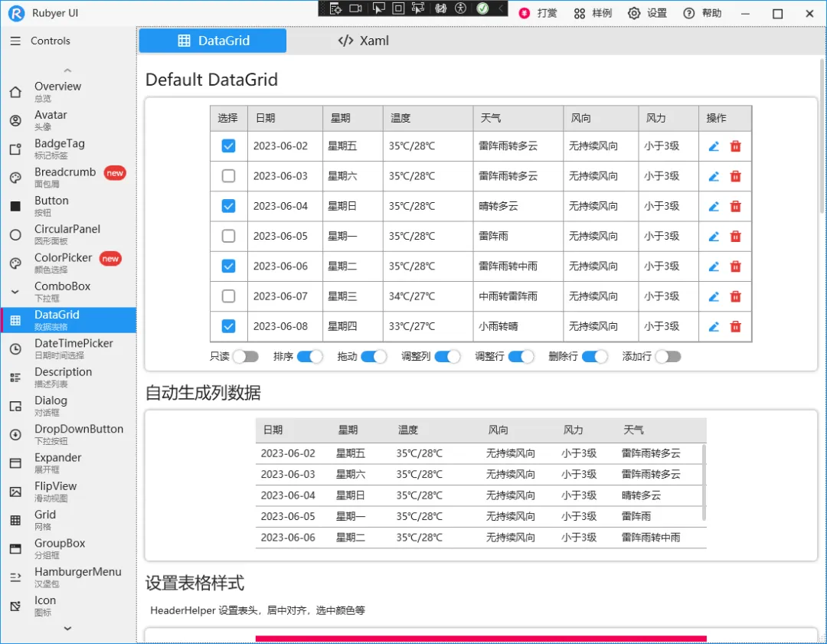The image size is (827, 644).
Task: Click the hamburger icon next to Controls
Action: pyautogui.click(x=16, y=41)
